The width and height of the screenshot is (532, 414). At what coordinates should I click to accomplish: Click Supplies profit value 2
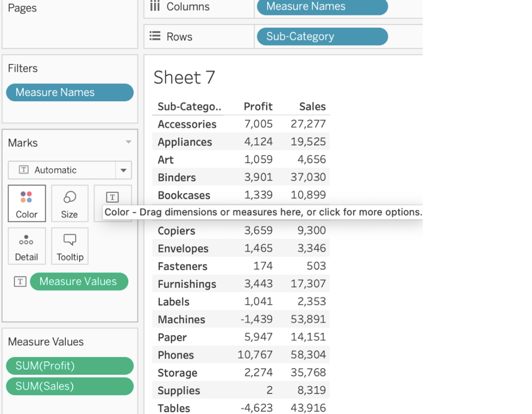click(269, 390)
